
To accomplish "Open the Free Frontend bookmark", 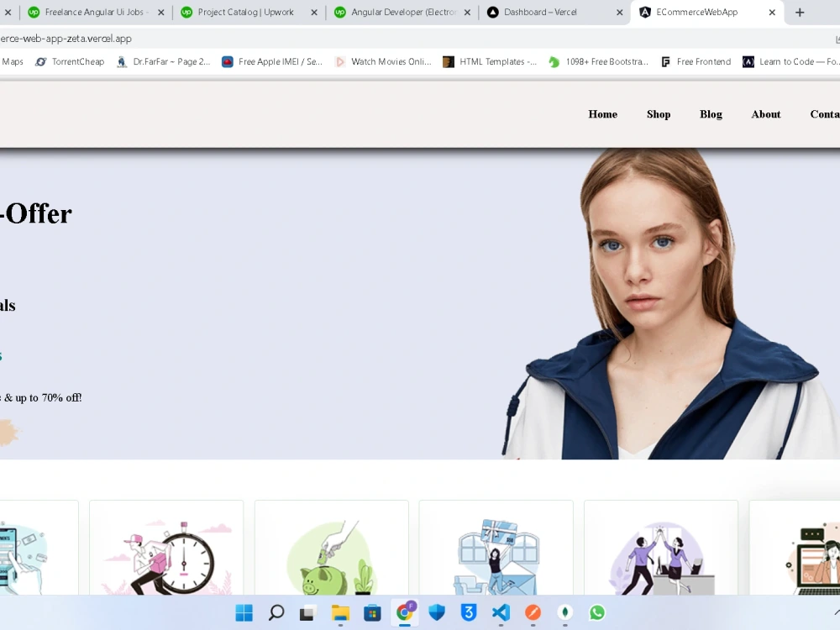I will 696,61.
